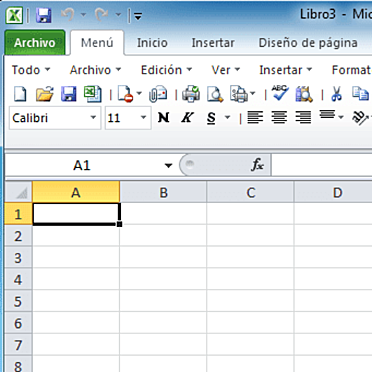Click the Excel application icon in title bar
This screenshot has width=372, height=372.
coord(14,15)
